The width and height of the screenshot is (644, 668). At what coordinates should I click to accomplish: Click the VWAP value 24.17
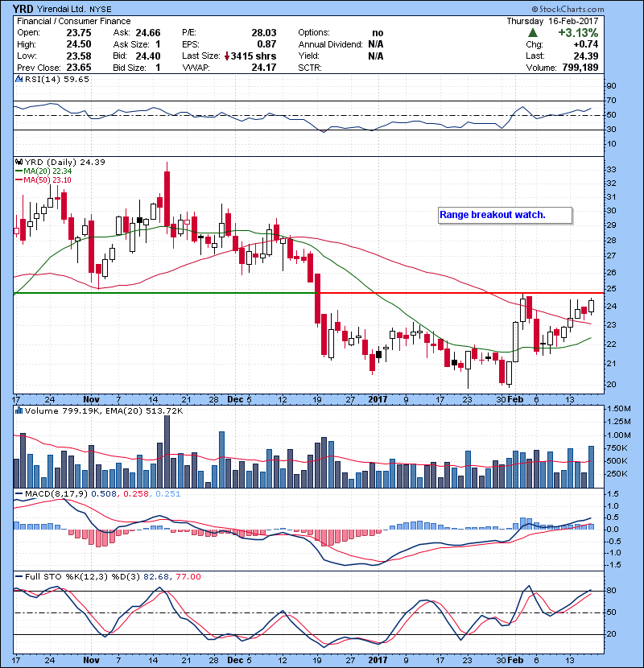pyautogui.click(x=264, y=68)
